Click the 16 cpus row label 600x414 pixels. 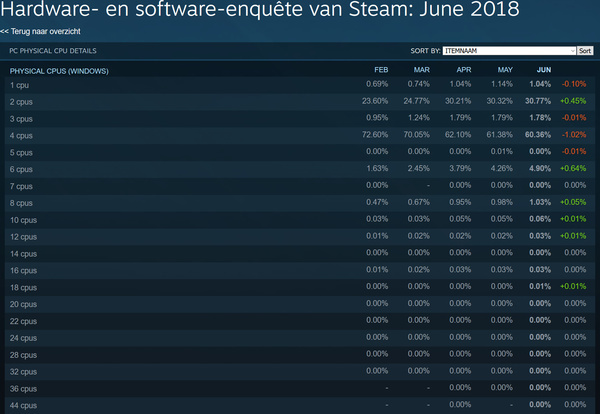pyautogui.click(x=23, y=271)
